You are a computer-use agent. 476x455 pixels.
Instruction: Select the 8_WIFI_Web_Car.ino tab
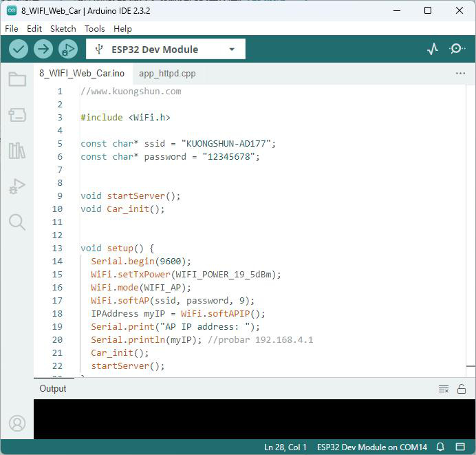(82, 74)
